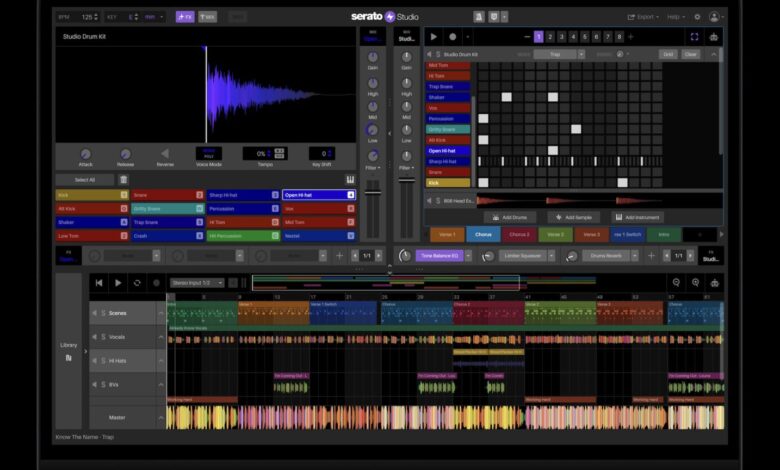780x470 pixels.
Task: Select the Chorus scene tab
Action: coord(483,234)
